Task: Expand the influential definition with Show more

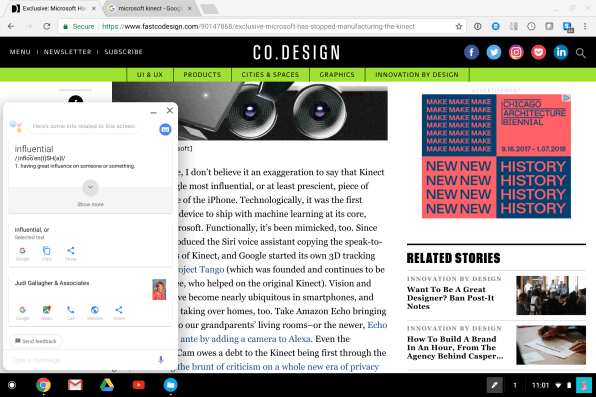Action: coord(90,194)
